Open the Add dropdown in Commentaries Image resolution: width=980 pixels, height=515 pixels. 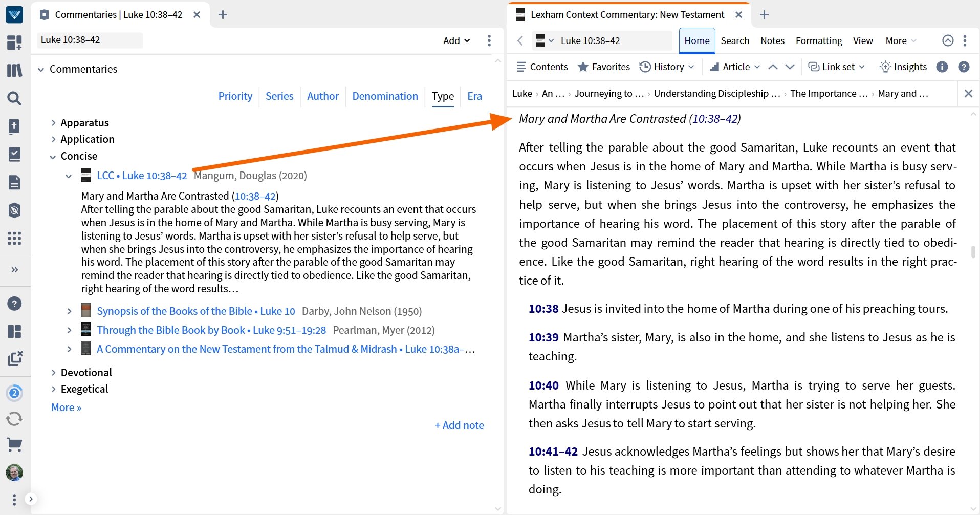[x=456, y=40]
